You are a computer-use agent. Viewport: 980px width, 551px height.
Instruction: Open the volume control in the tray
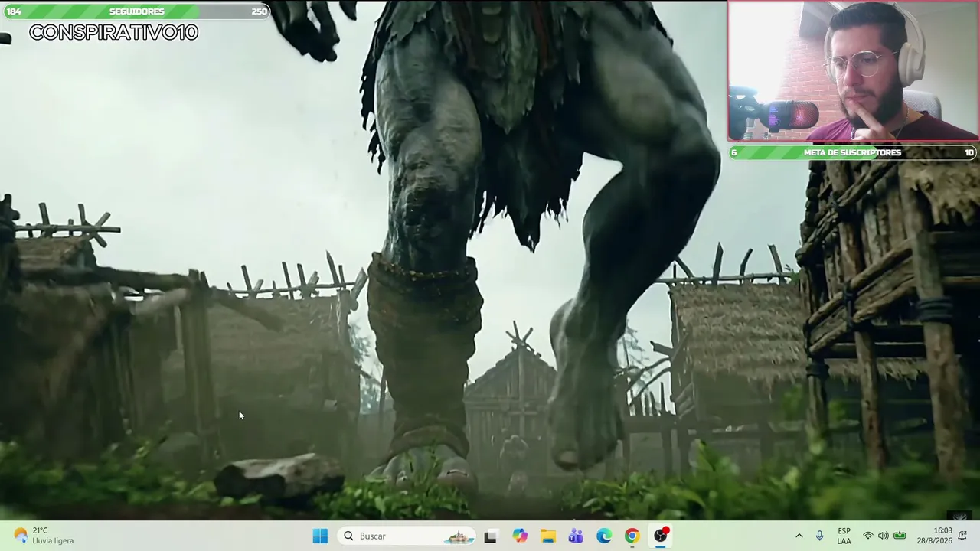coord(884,536)
